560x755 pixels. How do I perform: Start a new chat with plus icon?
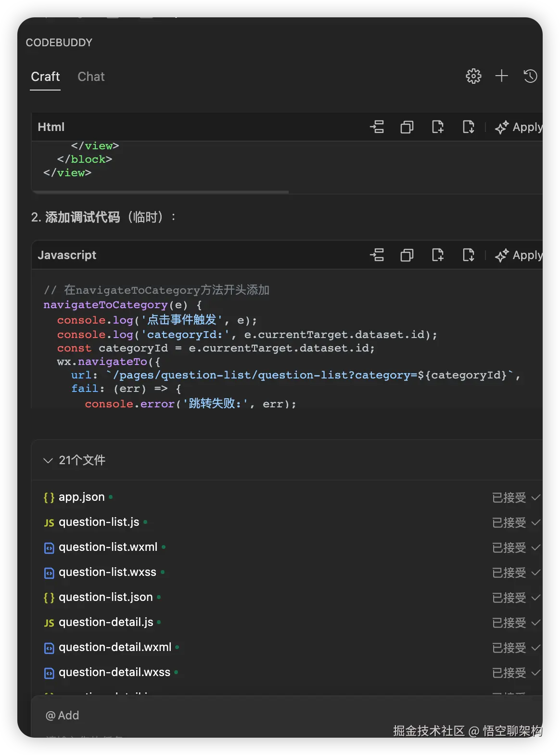point(501,76)
